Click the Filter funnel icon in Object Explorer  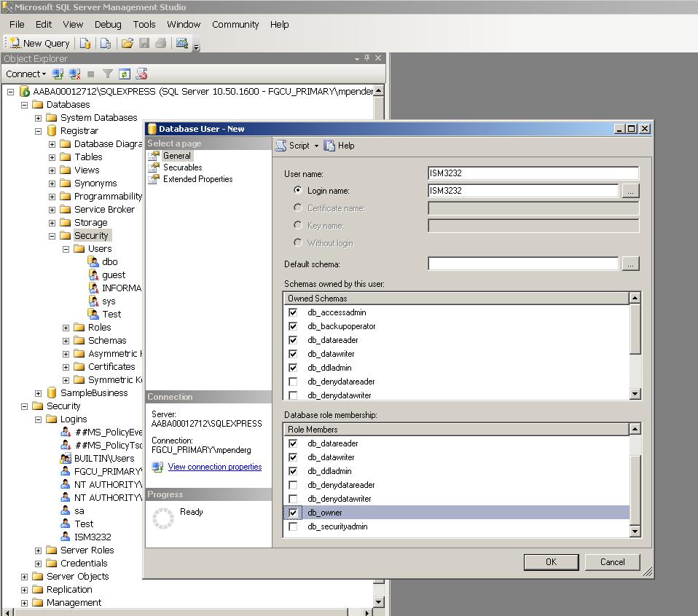point(107,74)
